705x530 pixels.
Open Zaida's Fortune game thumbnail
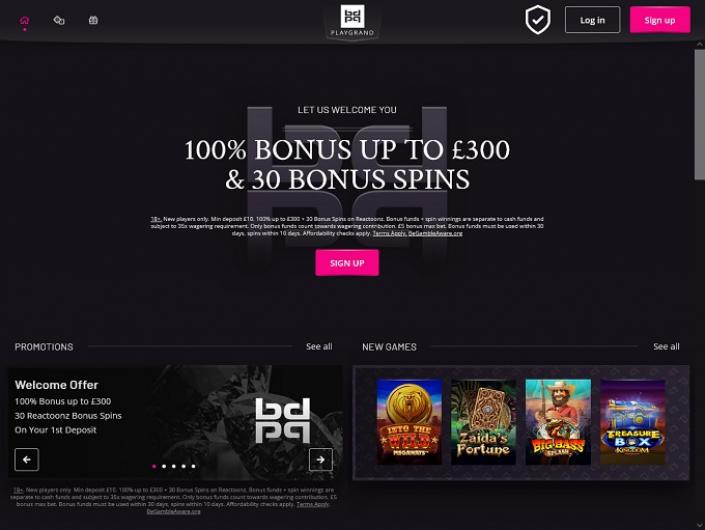(483, 422)
